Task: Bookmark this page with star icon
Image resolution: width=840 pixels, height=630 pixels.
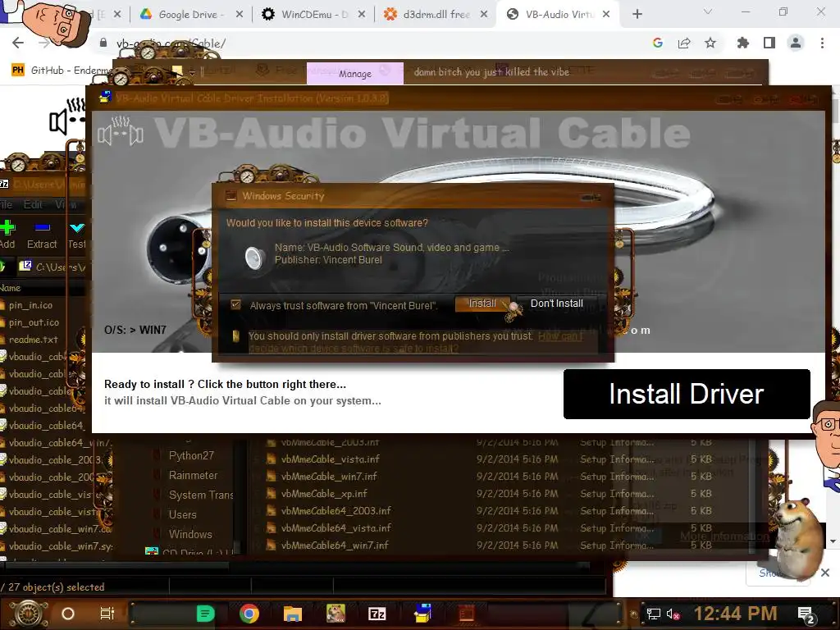Action: click(710, 43)
